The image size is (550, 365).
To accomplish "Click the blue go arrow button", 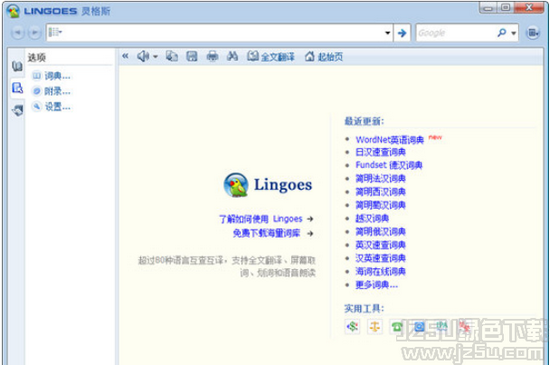I will point(402,33).
